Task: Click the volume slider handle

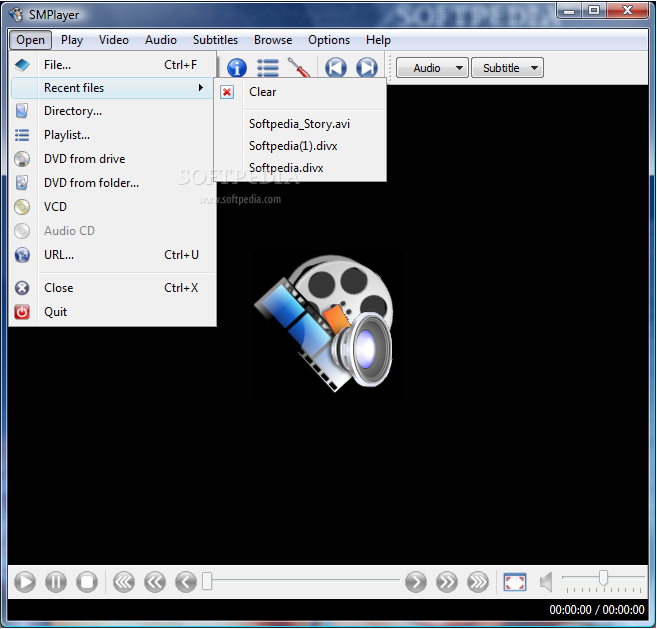Action: 603,577
